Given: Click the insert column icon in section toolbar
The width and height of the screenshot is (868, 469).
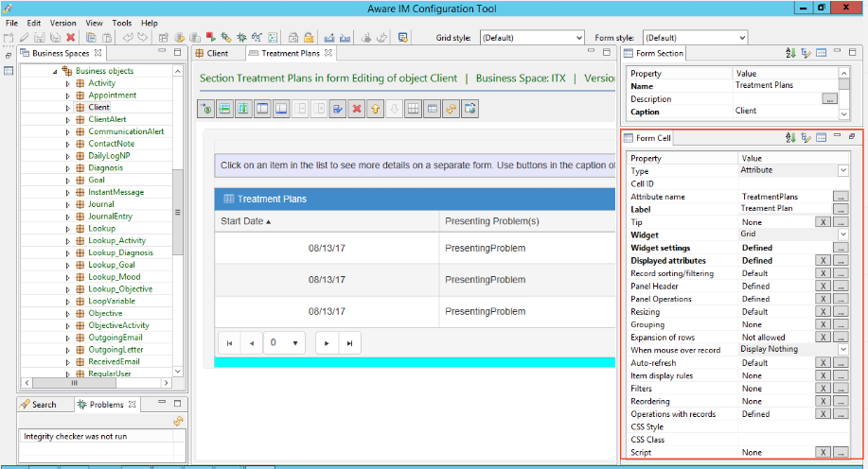Looking at the screenshot, I should click(x=243, y=109).
